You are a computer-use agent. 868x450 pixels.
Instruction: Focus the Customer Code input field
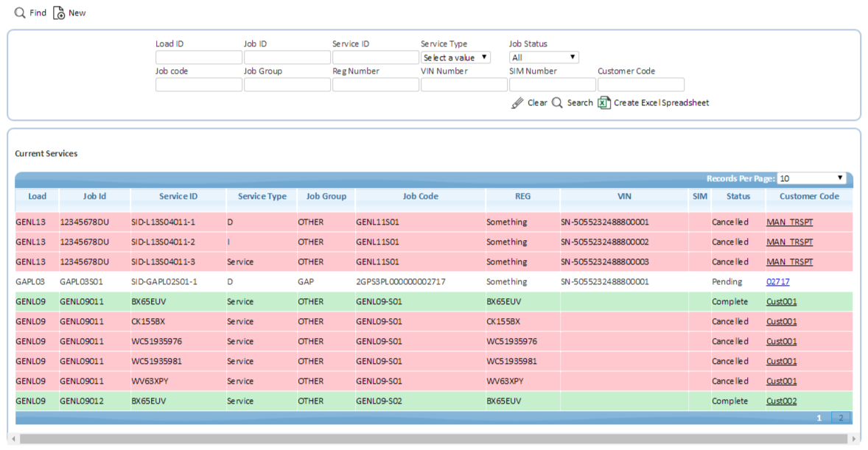[641, 85]
